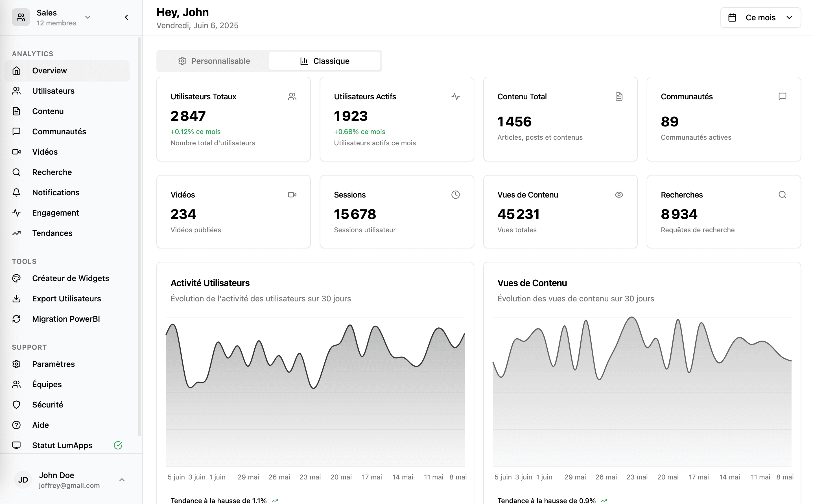This screenshot has width=813, height=504.
Task: Open the Ce mois date range dropdown
Action: (x=760, y=17)
